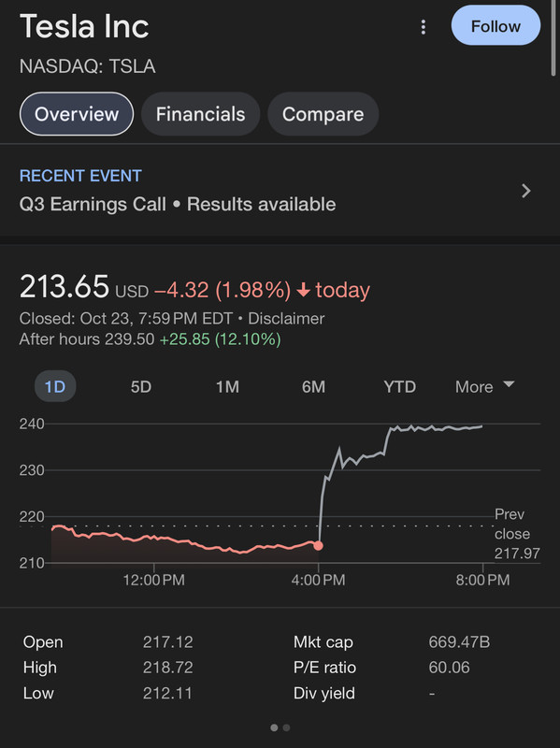Click the first pagination dot below stats
This screenshot has height=748, width=560.
coord(274,727)
